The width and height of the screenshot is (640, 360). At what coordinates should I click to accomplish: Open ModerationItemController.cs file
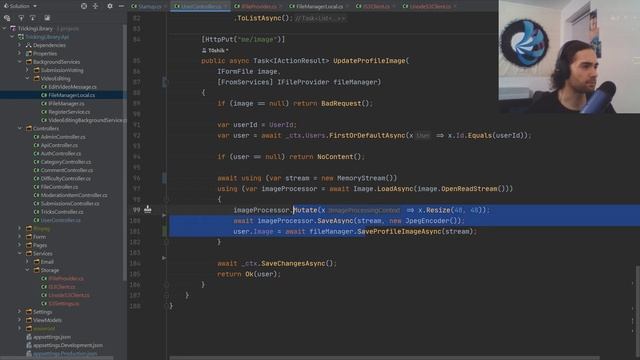click(x=74, y=195)
